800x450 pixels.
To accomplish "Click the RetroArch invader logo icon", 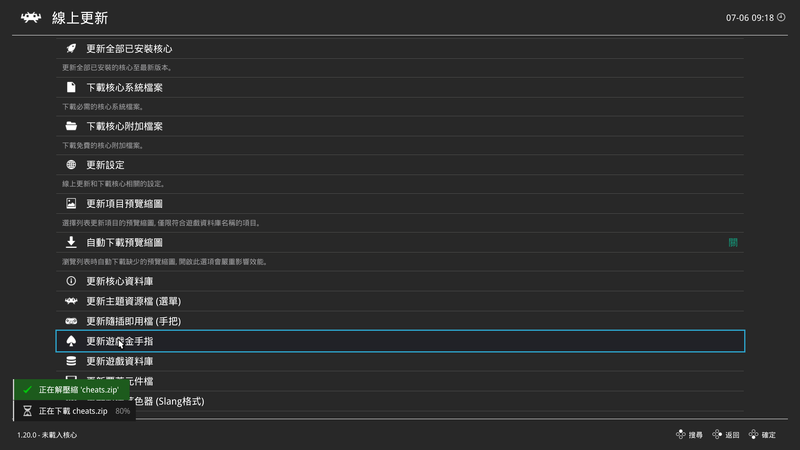I will click(x=31, y=18).
